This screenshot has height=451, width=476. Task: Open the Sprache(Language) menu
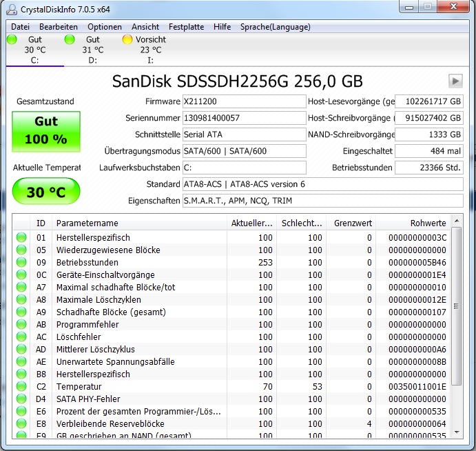click(x=275, y=27)
